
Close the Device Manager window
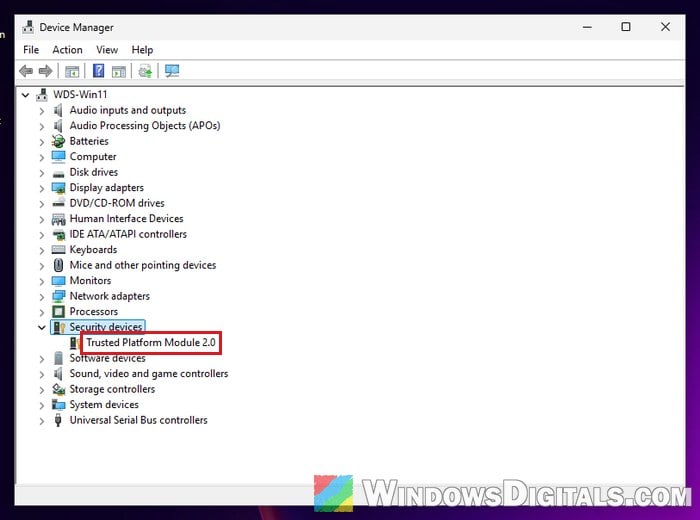point(665,27)
